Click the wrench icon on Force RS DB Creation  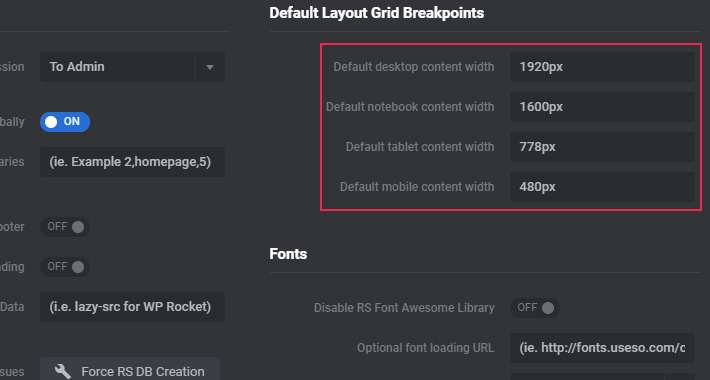(x=62, y=371)
